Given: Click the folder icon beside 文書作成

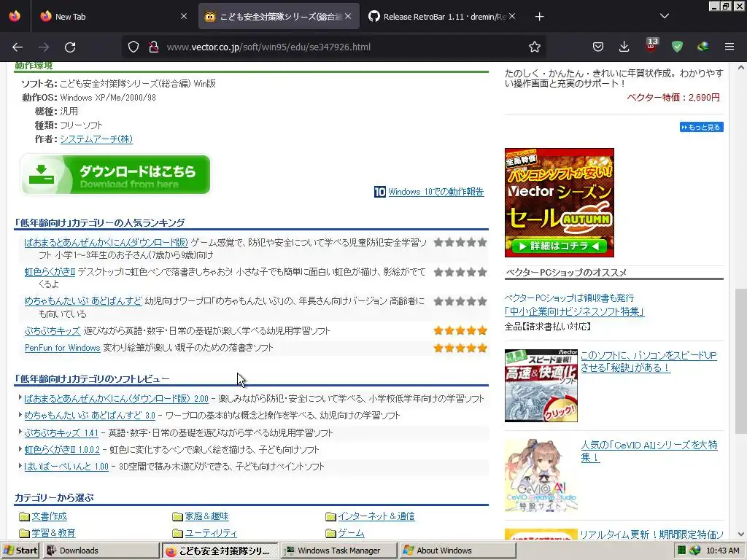Looking at the screenshot, I should 24,517.
